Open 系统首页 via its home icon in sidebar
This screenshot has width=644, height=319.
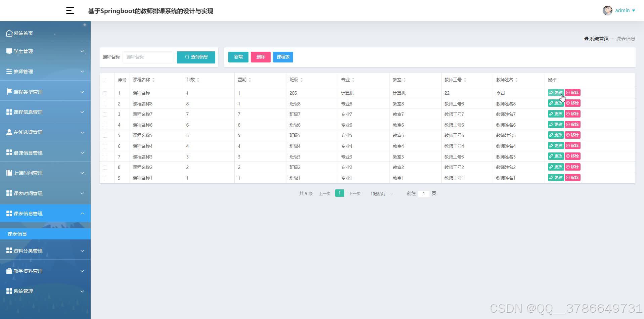point(9,33)
